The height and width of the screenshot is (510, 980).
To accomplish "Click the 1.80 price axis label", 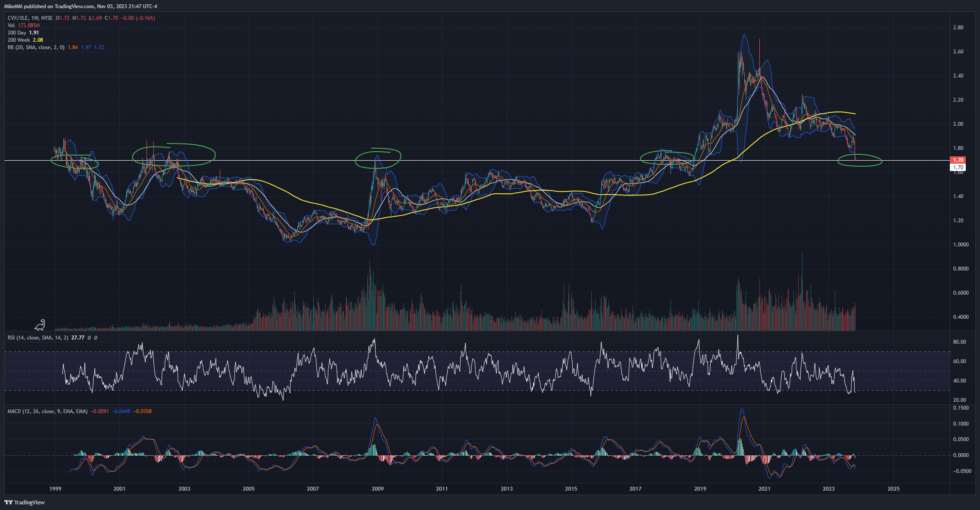I will 958,148.
